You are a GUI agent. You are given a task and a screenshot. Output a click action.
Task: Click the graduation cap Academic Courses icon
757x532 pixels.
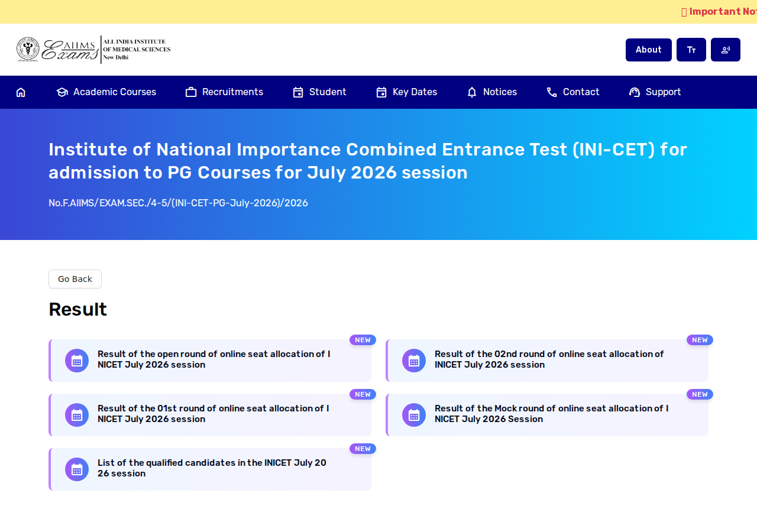pyautogui.click(x=62, y=92)
